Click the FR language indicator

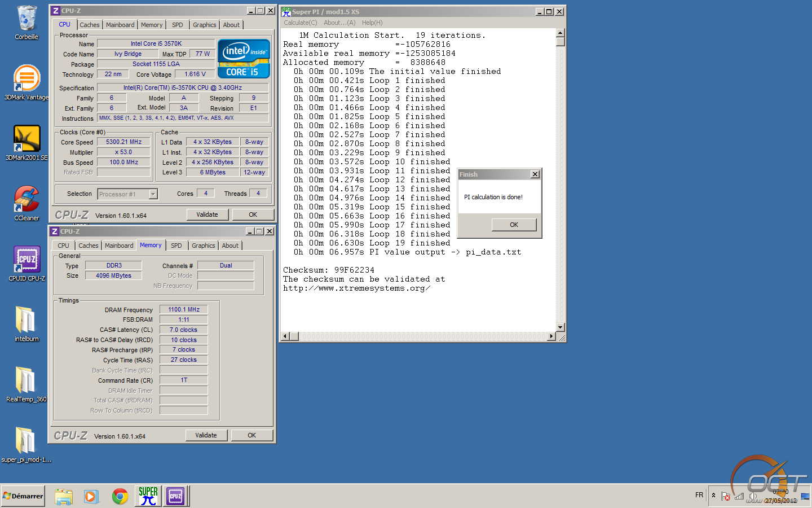click(699, 495)
